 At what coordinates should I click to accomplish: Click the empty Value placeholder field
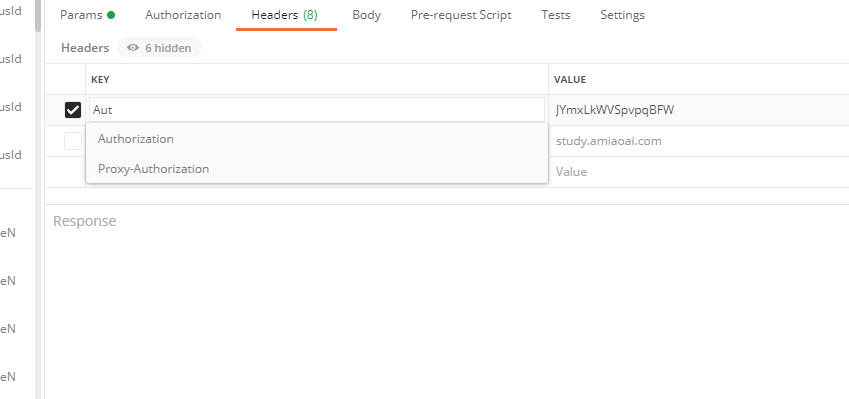(x=698, y=172)
